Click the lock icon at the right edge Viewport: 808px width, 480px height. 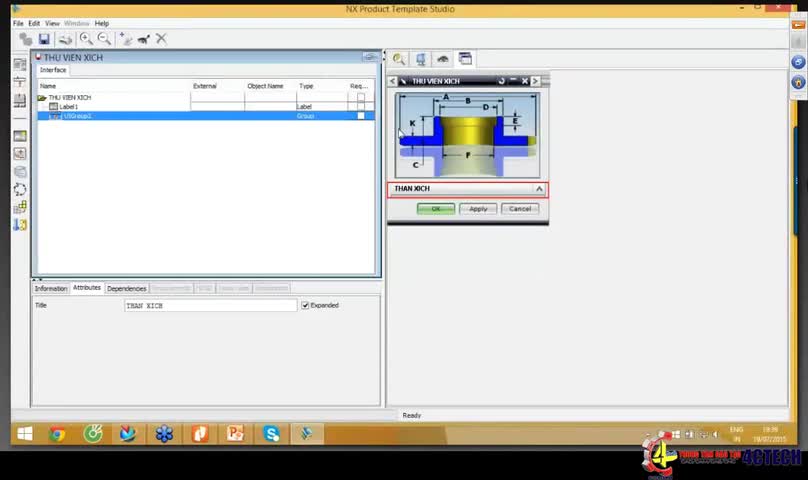coord(798,82)
